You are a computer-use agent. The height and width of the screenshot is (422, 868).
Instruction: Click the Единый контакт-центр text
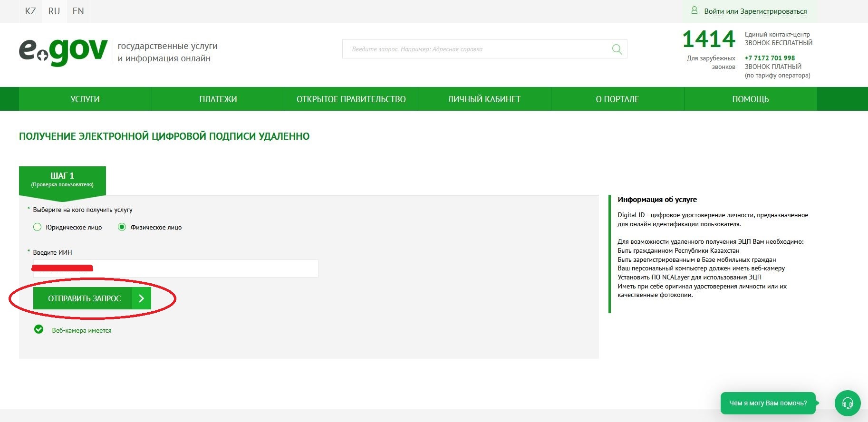777,34
